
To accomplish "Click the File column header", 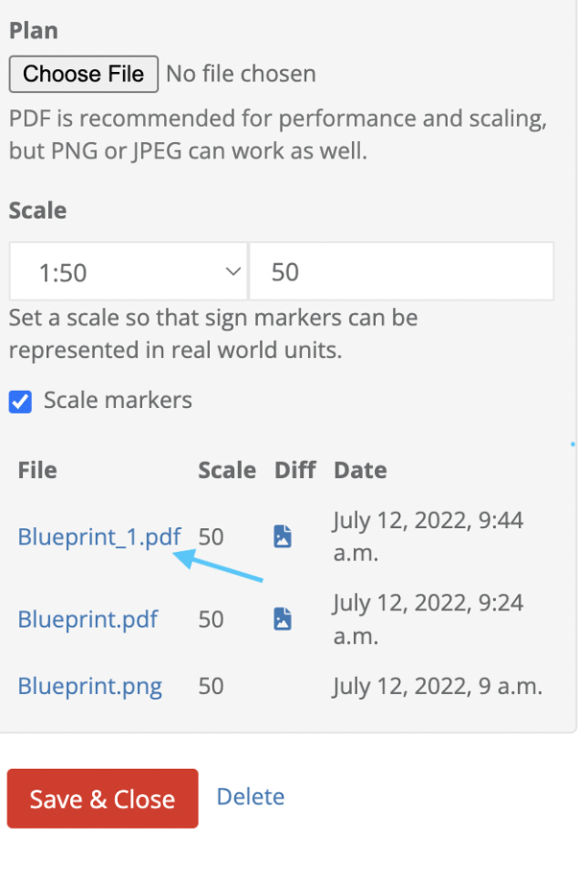I will click(36, 469).
